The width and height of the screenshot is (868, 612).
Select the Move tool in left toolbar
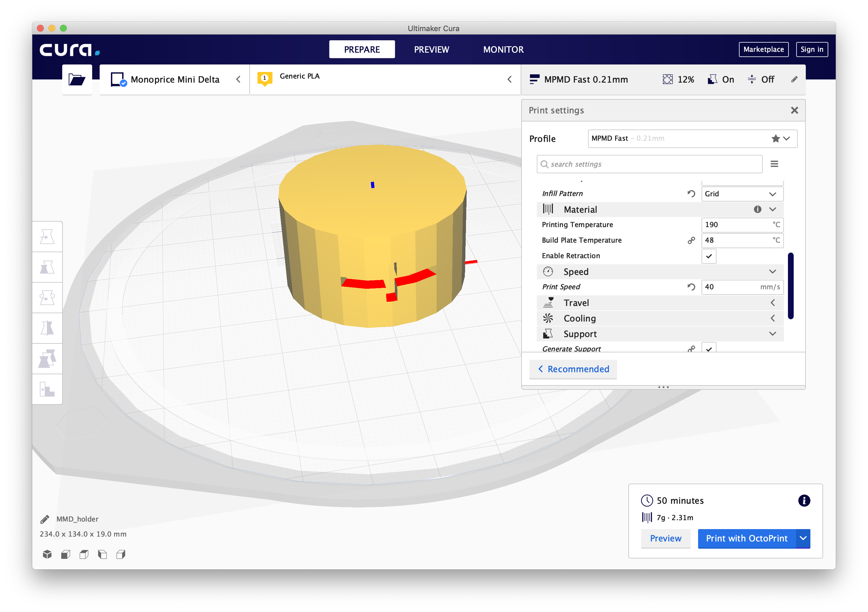pyautogui.click(x=47, y=237)
